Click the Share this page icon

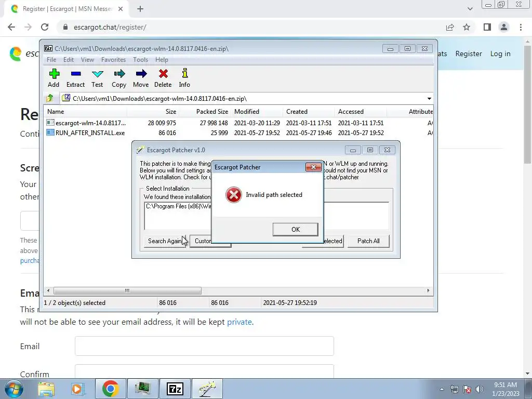click(450, 27)
